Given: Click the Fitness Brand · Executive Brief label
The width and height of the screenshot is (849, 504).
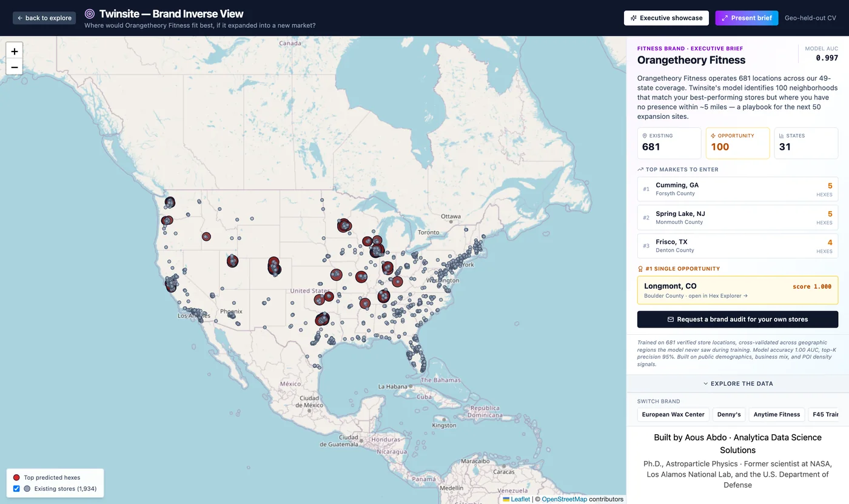Looking at the screenshot, I should point(690,49).
